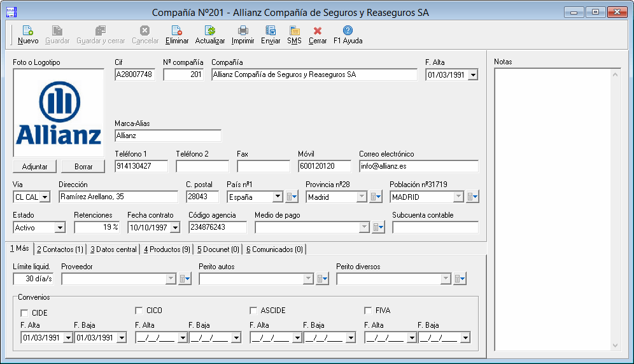Click the Adjuntar button
This screenshot has height=364, width=634.
pos(35,167)
